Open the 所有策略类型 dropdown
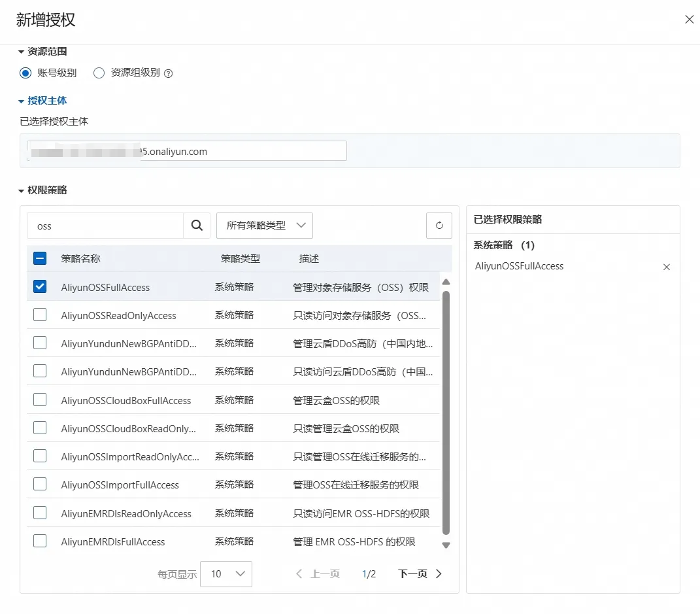The width and height of the screenshot is (700, 614). coord(264,226)
